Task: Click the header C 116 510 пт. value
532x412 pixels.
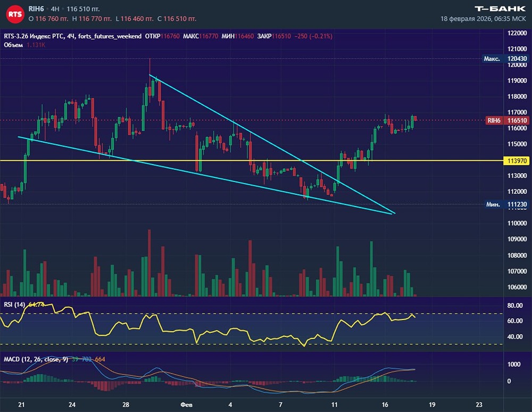Action: 177,19
